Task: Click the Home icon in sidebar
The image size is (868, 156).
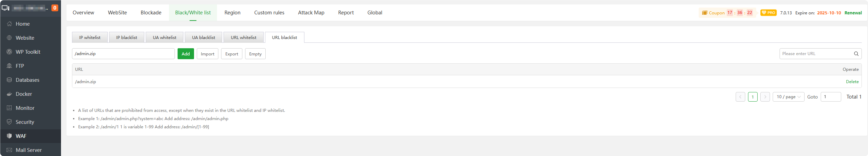Action: pos(9,24)
